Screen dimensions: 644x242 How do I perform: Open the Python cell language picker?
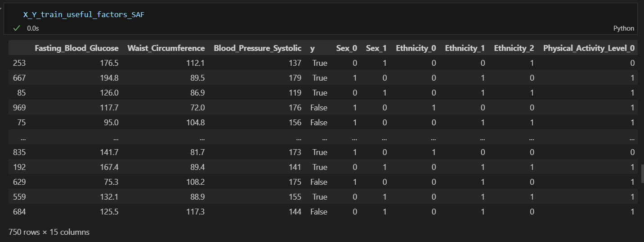tap(623, 28)
